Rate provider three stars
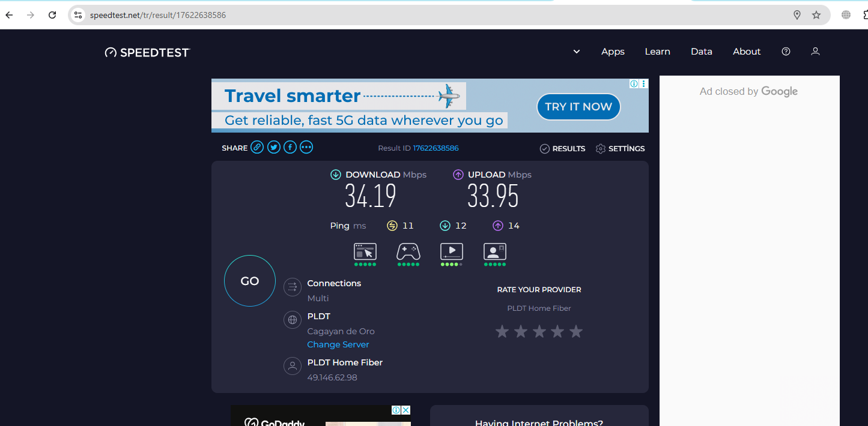 click(539, 331)
